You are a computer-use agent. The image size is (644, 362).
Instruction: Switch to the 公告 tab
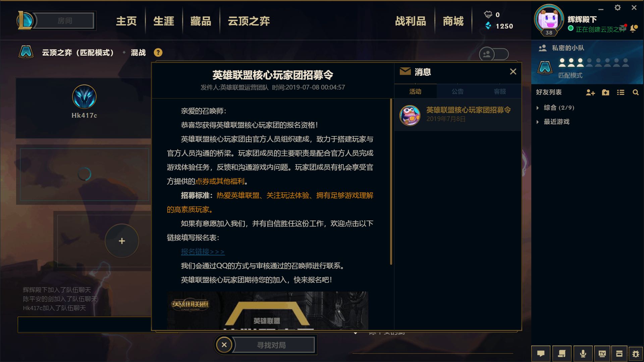pyautogui.click(x=458, y=92)
